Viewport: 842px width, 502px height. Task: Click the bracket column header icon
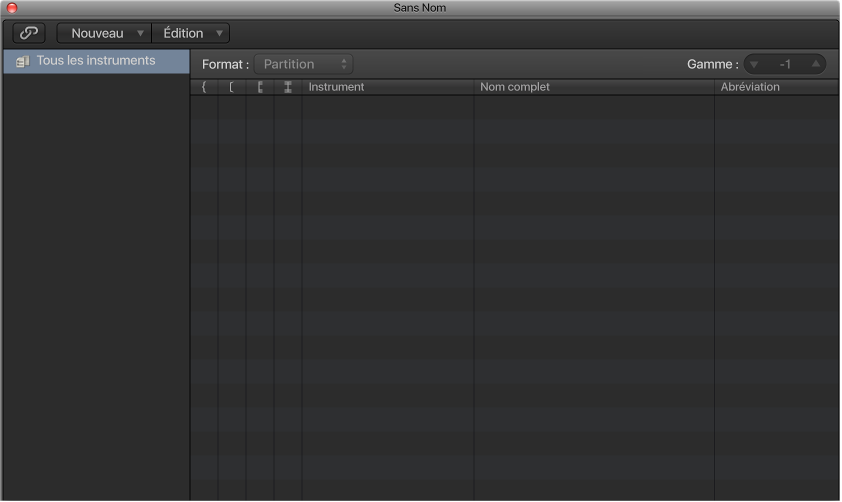231,87
